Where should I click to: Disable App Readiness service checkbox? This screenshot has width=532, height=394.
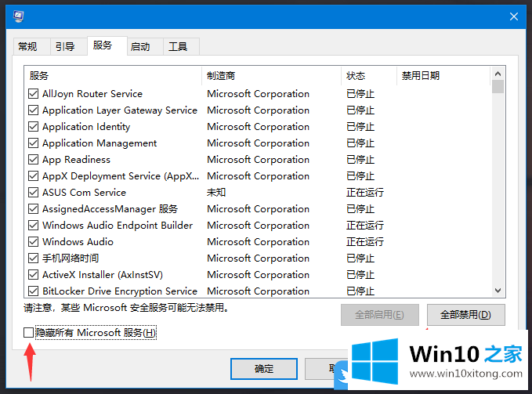coord(33,159)
